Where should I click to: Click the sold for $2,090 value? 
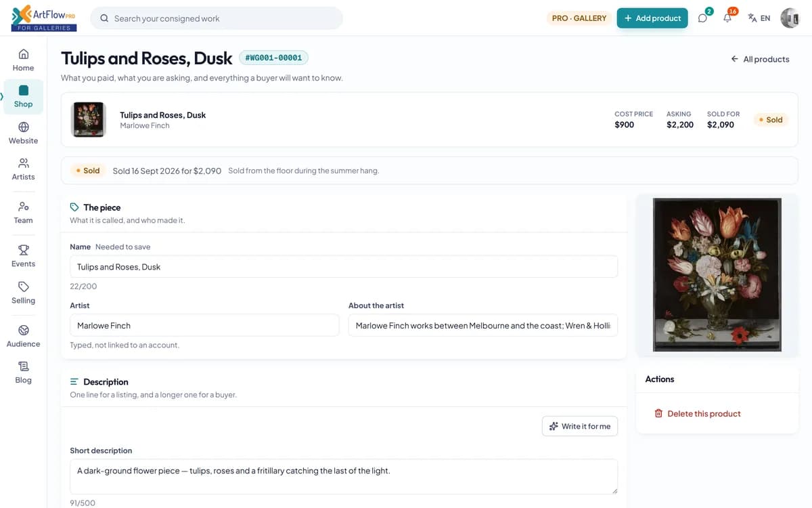pyautogui.click(x=721, y=125)
